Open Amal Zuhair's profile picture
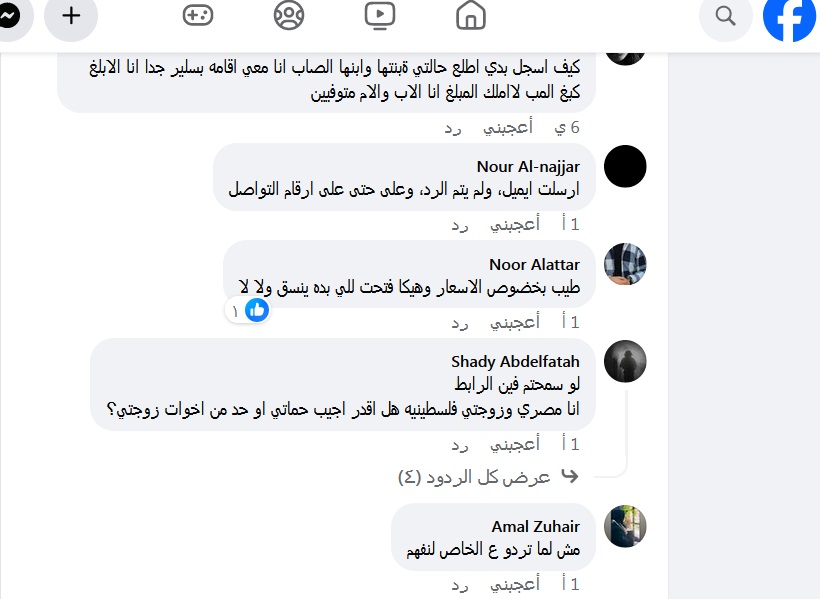Screen dimensions: 820x603 tap(625, 526)
